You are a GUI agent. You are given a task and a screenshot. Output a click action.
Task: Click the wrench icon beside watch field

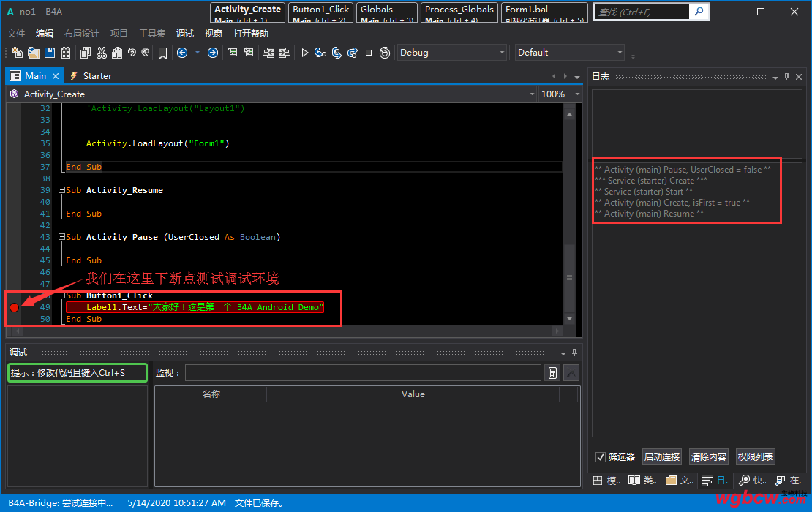tap(571, 373)
